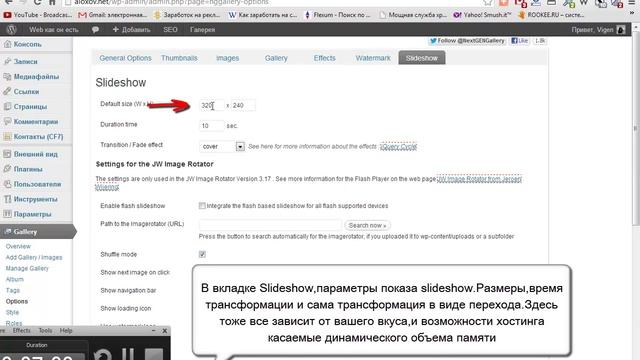The width and height of the screenshot is (640, 360).
Task: Open the Записи menu
Action: pyautogui.click(x=25, y=62)
